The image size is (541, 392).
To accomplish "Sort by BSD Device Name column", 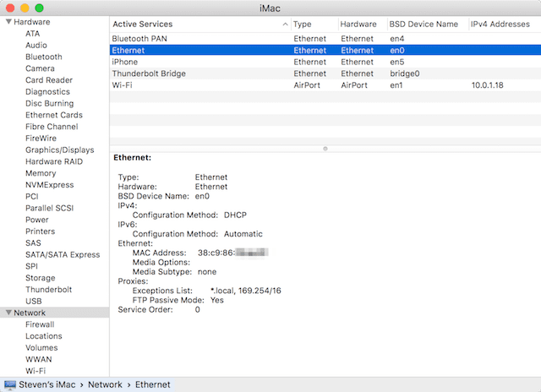I will pos(424,24).
